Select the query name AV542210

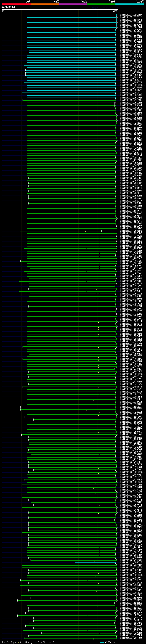click(x=8, y=8)
